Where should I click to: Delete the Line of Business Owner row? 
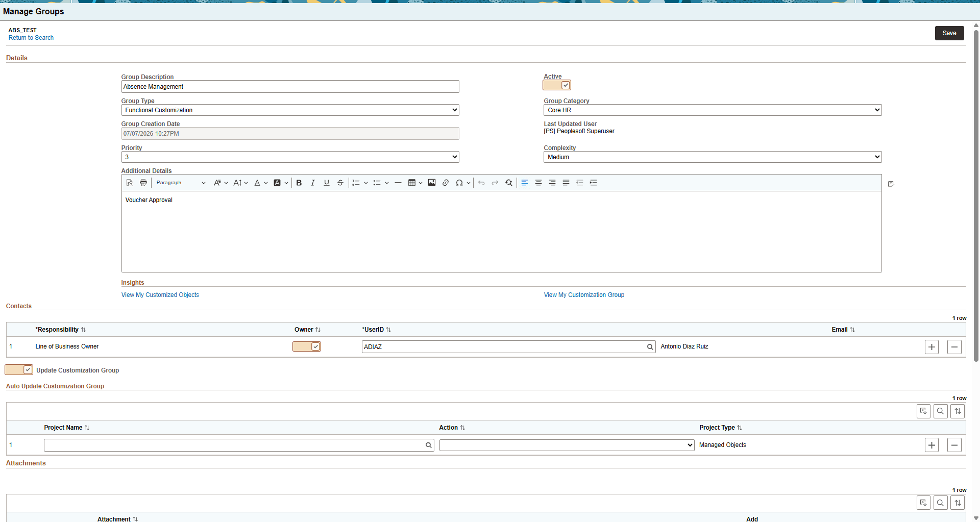click(x=954, y=347)
